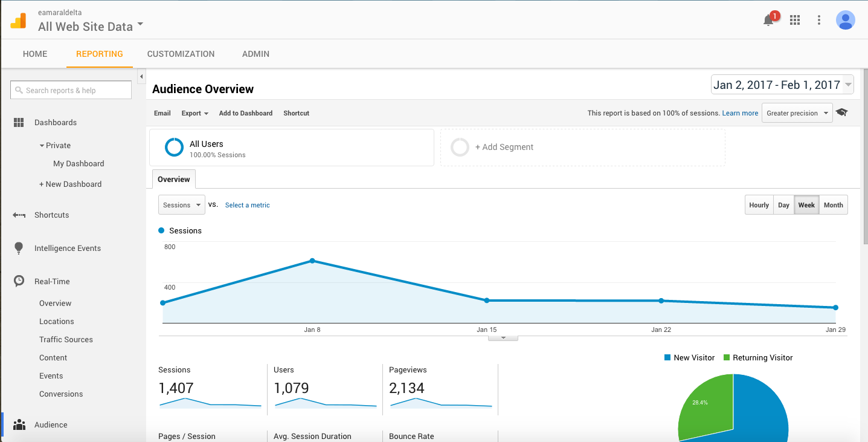The image size is (868, 442).
Task: Select the Overview report tab
Action: (174, 179)
